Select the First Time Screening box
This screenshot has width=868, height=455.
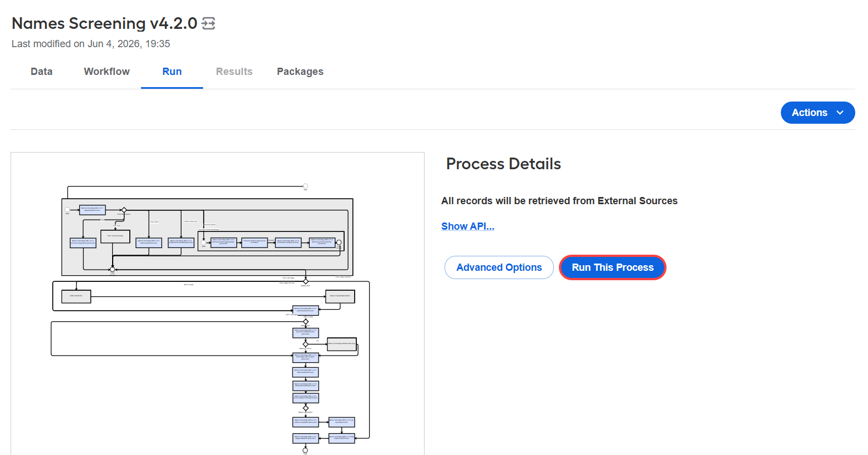115,236
